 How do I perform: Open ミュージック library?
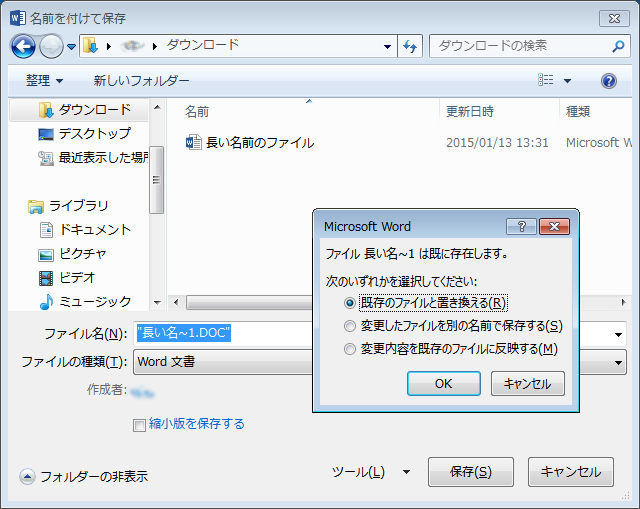tap(95, 302)
